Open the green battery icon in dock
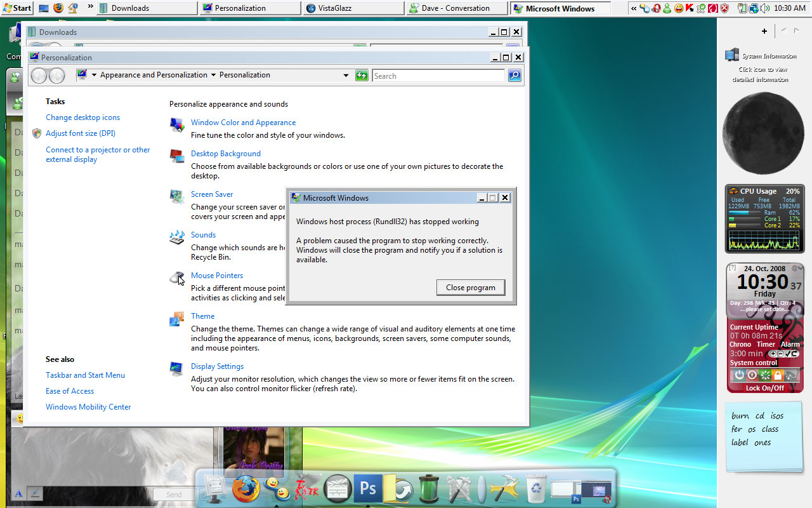Screen dimensions: 812x508 pyautogui.click(x=429, y=489)
